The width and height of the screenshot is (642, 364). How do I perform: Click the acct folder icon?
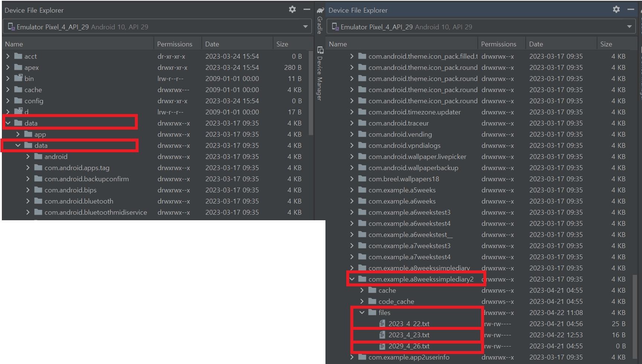point(18,56)
